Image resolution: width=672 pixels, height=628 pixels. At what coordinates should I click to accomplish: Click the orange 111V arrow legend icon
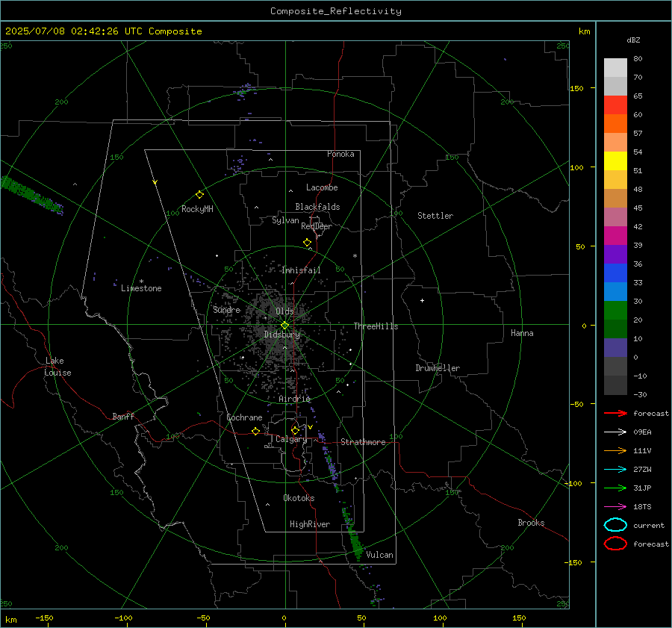[x=615, y=450]
